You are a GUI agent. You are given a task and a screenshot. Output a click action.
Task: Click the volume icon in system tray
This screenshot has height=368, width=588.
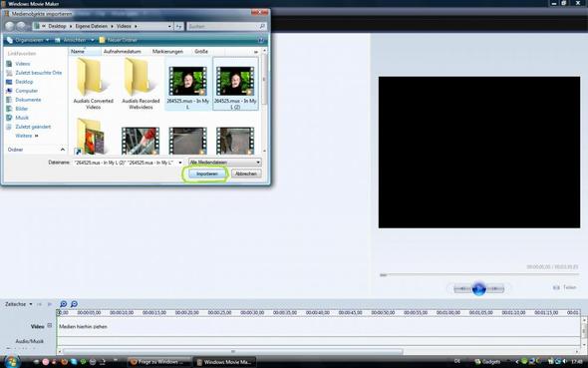click(564, 362)
